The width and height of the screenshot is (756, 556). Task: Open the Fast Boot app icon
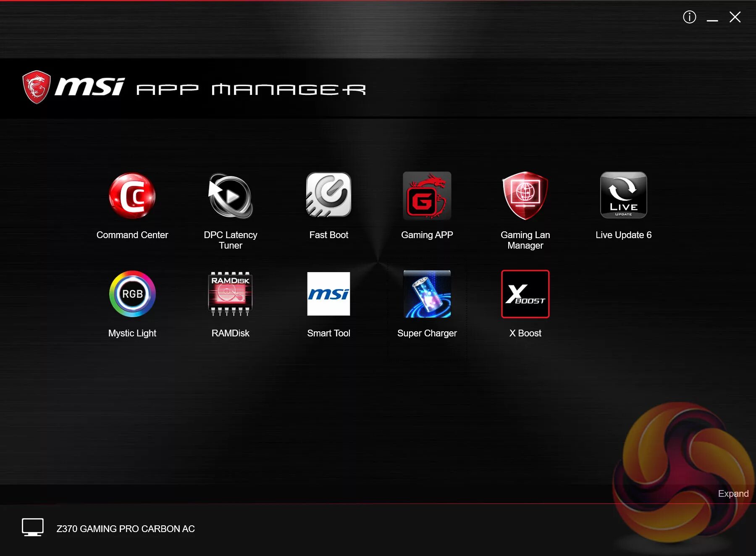coord(329,195)
